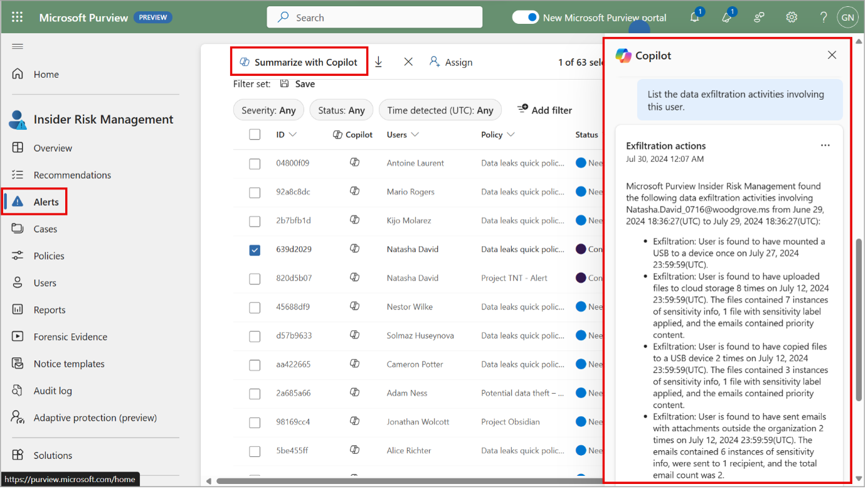Uncheck the Natasha David 639d2029 alert
This screenshot has height=489, width=868.
255,250
